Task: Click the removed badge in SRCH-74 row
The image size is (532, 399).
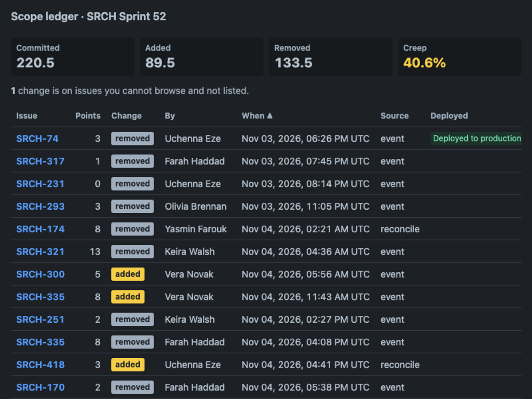Action: (x=133, y=138)
